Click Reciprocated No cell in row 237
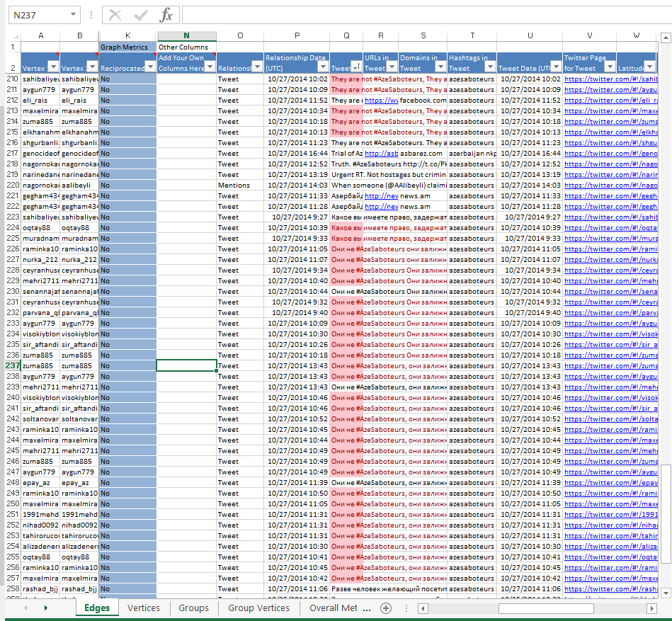The height and width of the screenshot is (621, 672). (127, 365)
